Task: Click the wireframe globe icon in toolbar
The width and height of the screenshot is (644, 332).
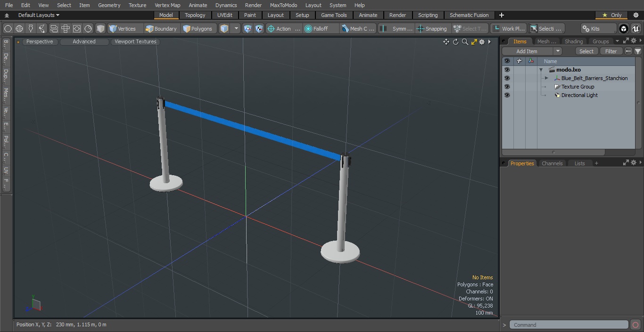Action: [19, 29]
